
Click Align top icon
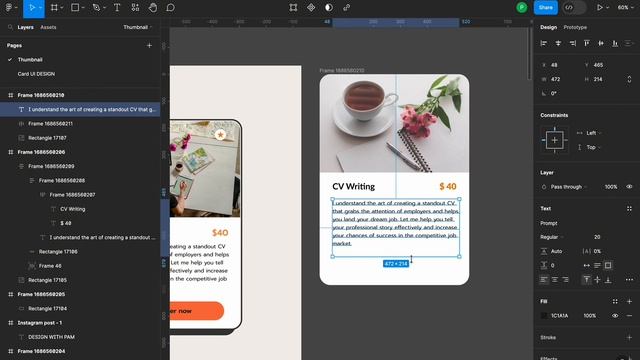click(x=587, y=43)
